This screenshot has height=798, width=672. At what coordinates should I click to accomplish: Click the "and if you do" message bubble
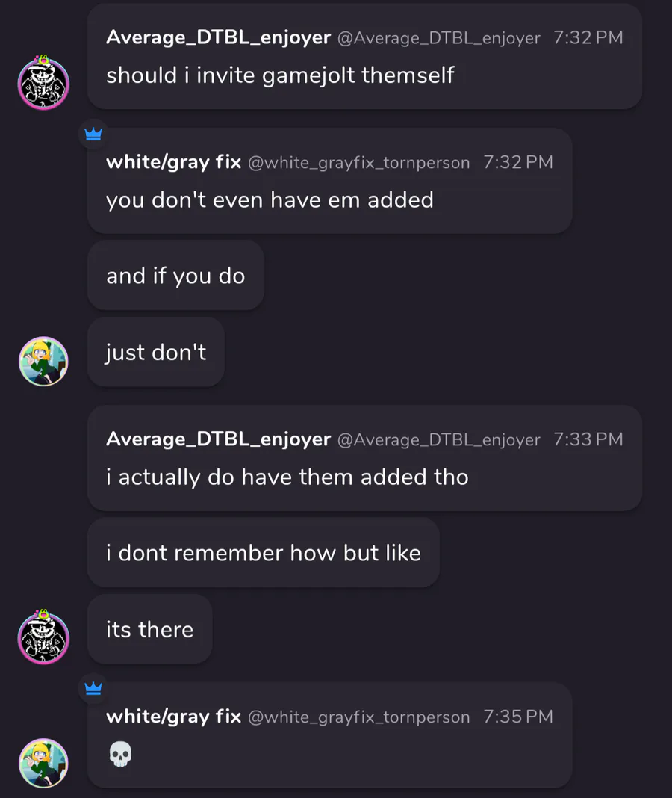click(175, 276)
